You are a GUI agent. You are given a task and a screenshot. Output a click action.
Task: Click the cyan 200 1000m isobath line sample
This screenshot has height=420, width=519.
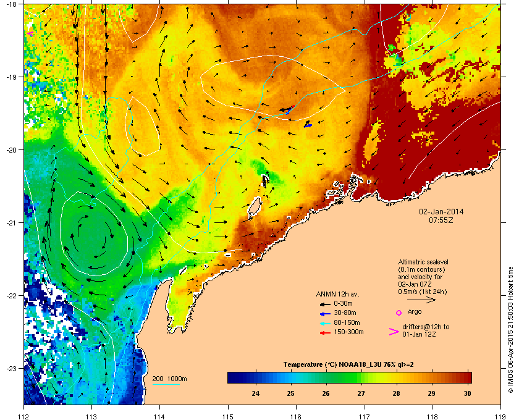point(166,384)
